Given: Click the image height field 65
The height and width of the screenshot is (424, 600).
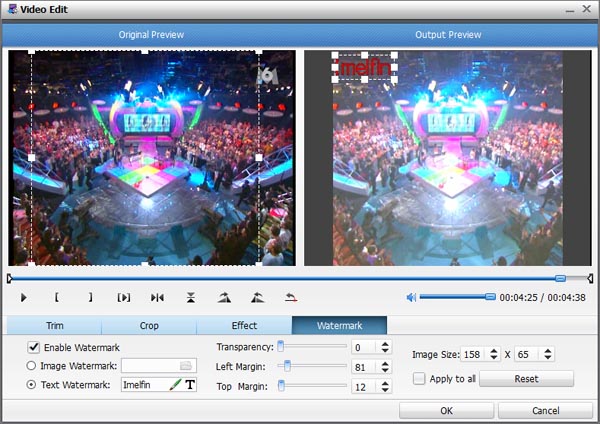Looking at the screenshot, I should pos(529,354).
